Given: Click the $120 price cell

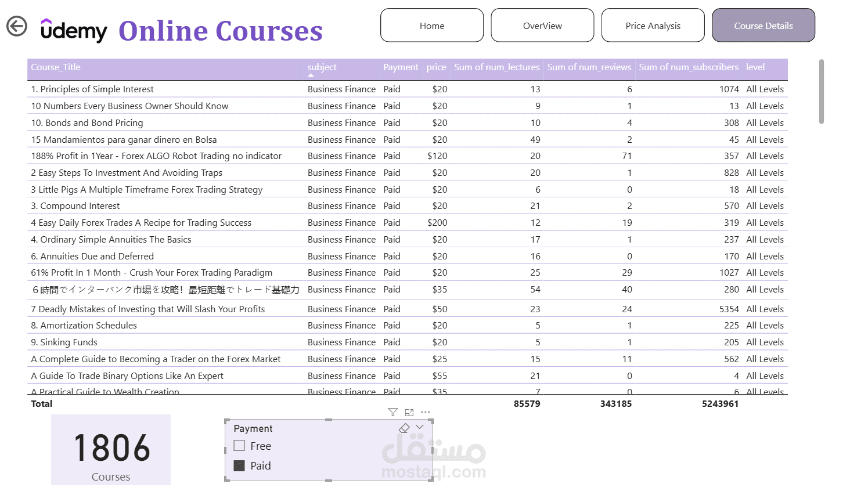Looking at the screenshot, I should [437, 156].
